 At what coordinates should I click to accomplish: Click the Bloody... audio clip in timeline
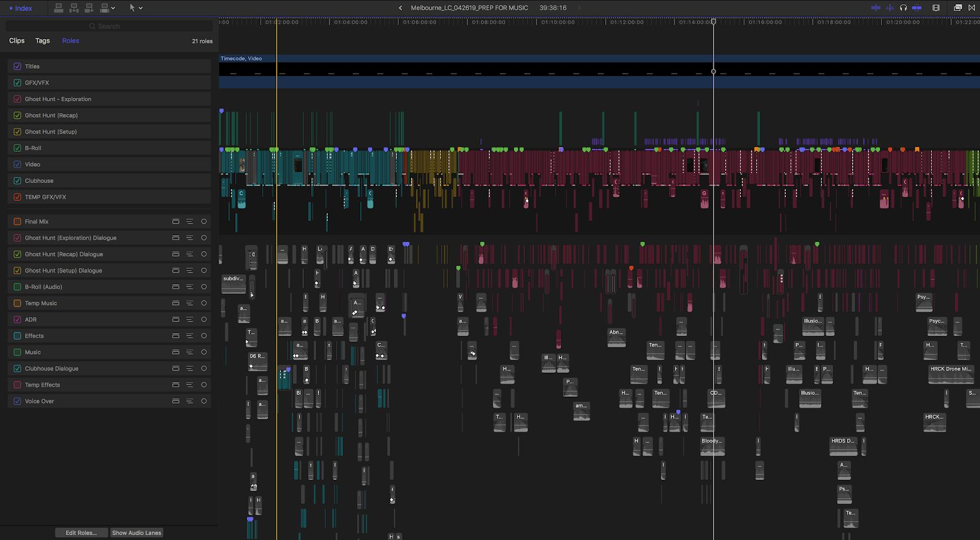pos(713,446)
